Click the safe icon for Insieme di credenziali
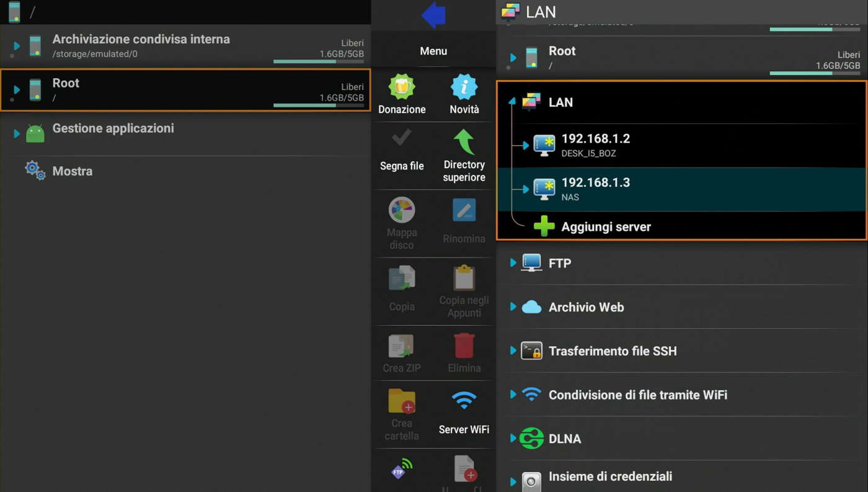The image size is (868, 492). (531, 481)
